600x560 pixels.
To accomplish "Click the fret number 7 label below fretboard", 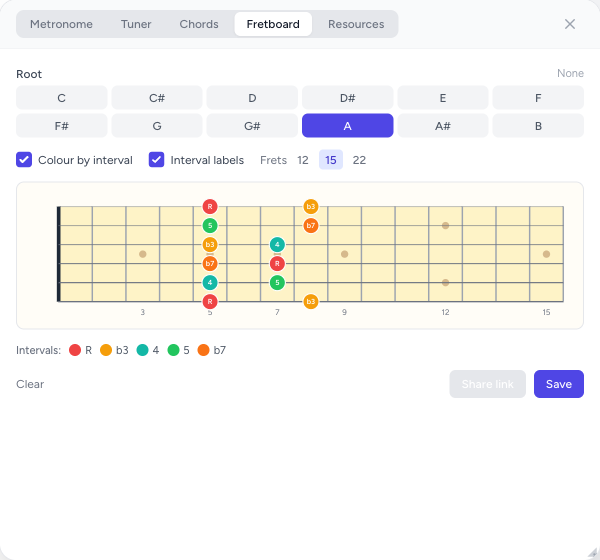I will 277,312.
